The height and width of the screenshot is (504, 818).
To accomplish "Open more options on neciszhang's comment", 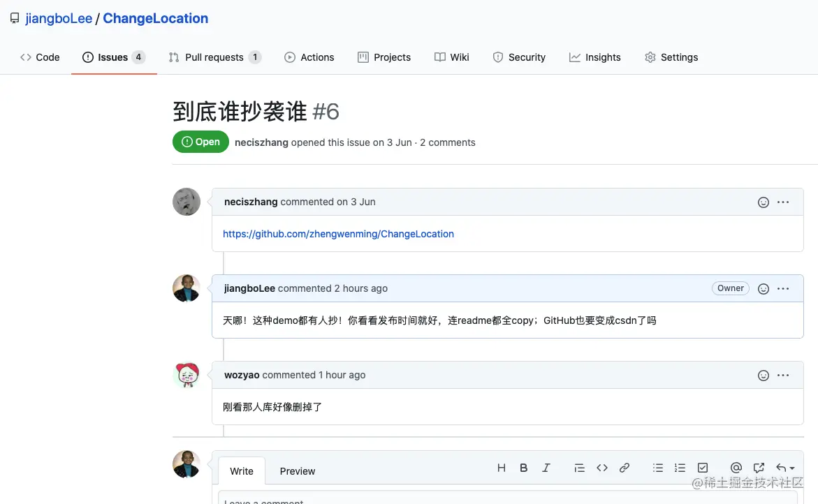I will coord(783,202).
